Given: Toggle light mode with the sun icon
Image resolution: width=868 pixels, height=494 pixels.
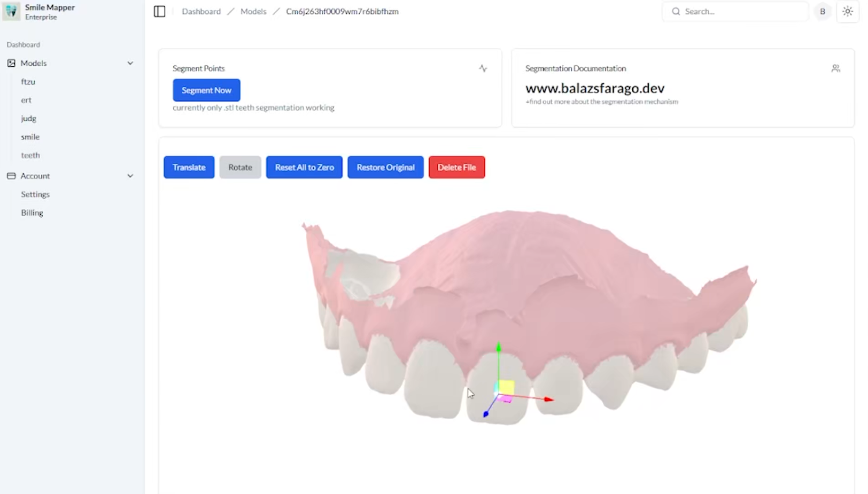Looking at the screenshot, I should (848, 11).
